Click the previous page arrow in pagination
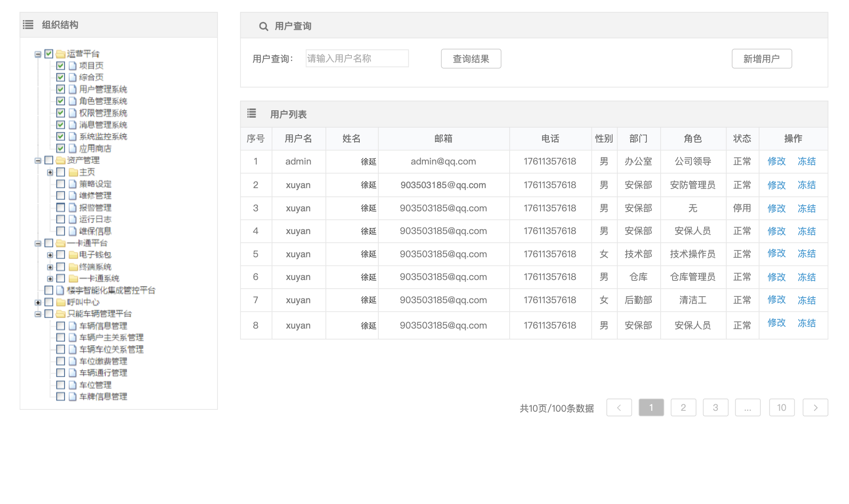 (x=619, y=407)
